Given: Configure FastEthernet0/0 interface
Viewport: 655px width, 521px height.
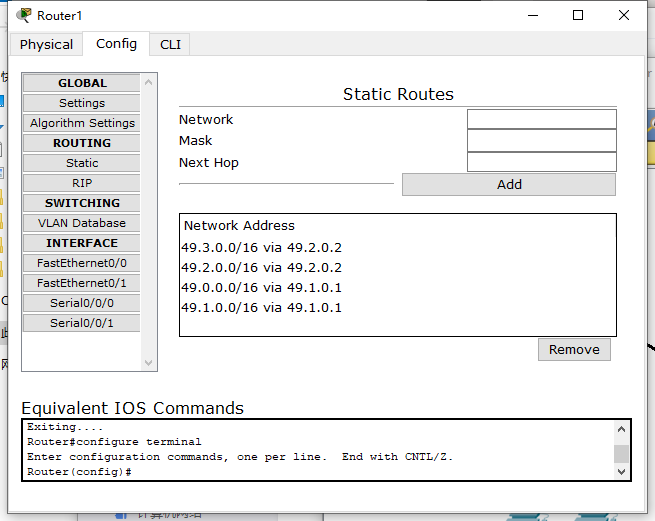Looking at the screenshot, I should click(x=82, y=263).
